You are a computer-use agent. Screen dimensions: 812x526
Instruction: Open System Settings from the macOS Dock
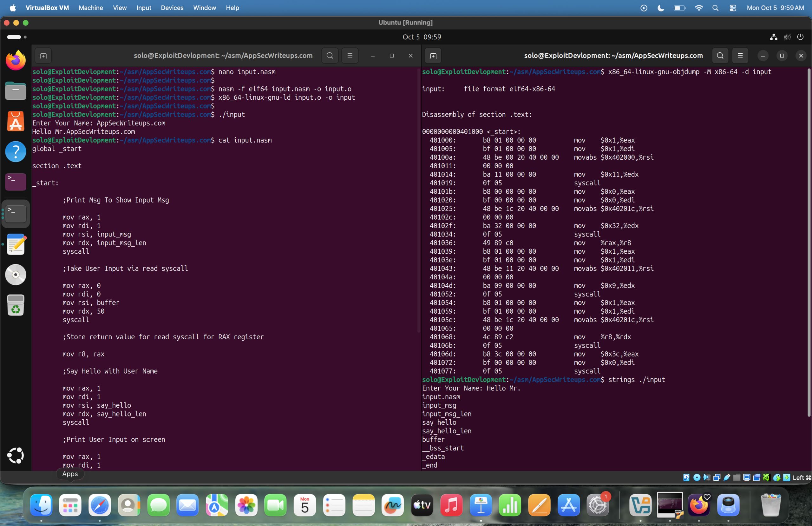coord(598,505)
